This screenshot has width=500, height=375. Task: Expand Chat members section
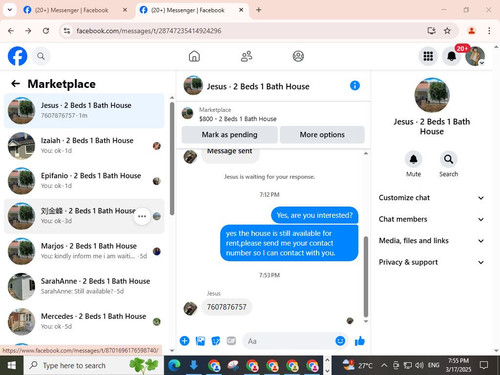click(431, 219)
